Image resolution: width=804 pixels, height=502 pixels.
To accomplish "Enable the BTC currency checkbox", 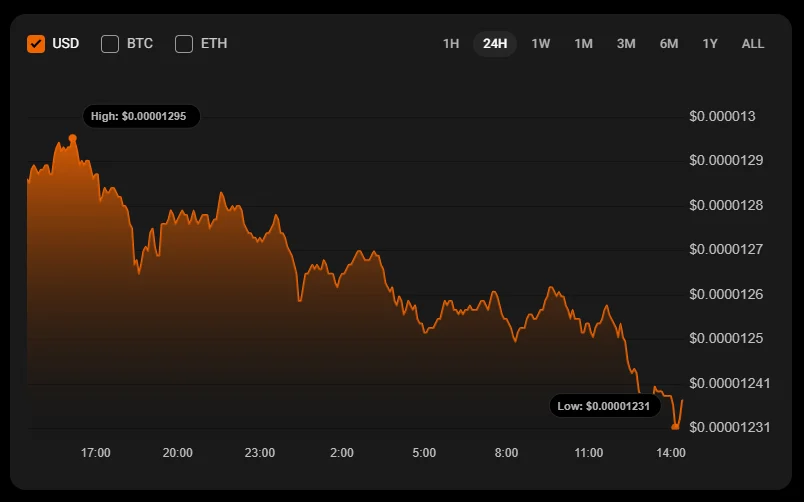I will click(110, 44).
